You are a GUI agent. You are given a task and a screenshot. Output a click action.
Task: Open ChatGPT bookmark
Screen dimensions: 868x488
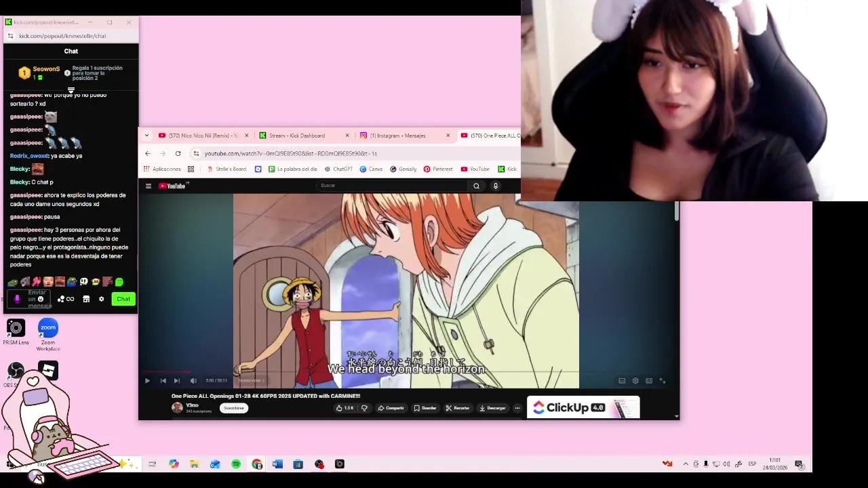(x=338, y=169)
